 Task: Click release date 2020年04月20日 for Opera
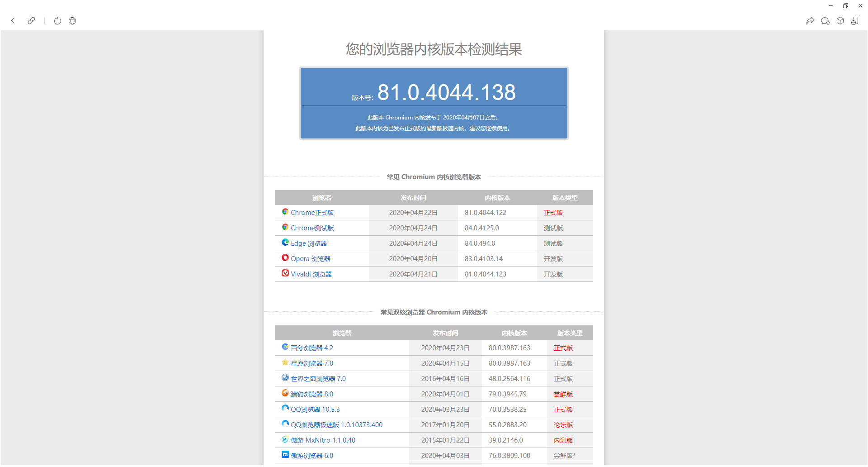[x=413, y=259]
